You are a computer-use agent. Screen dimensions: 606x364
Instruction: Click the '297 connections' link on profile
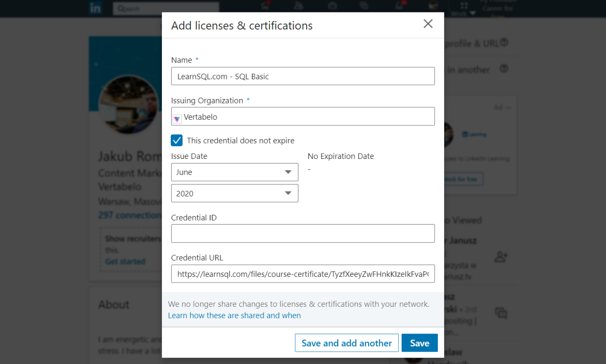tap(130, 215)
